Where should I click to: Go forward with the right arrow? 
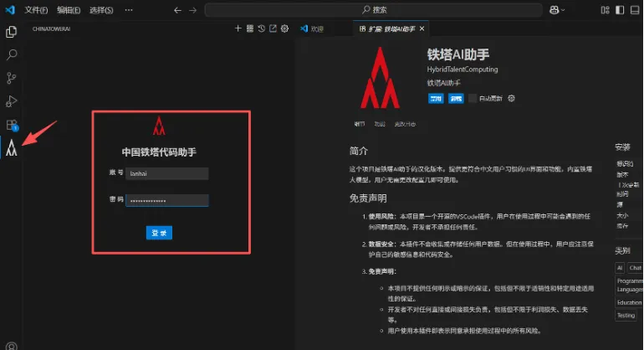point(192,10)
